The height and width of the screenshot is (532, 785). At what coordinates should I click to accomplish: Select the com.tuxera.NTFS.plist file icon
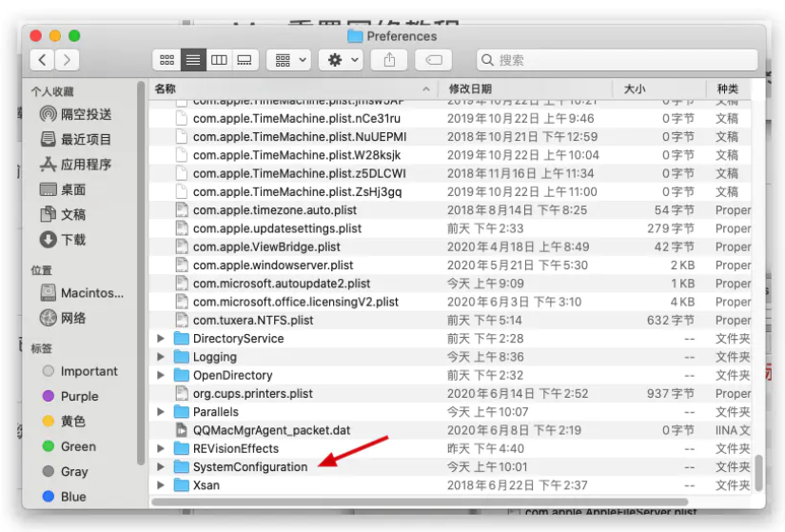pyautogui.click(x=181, y=320)
